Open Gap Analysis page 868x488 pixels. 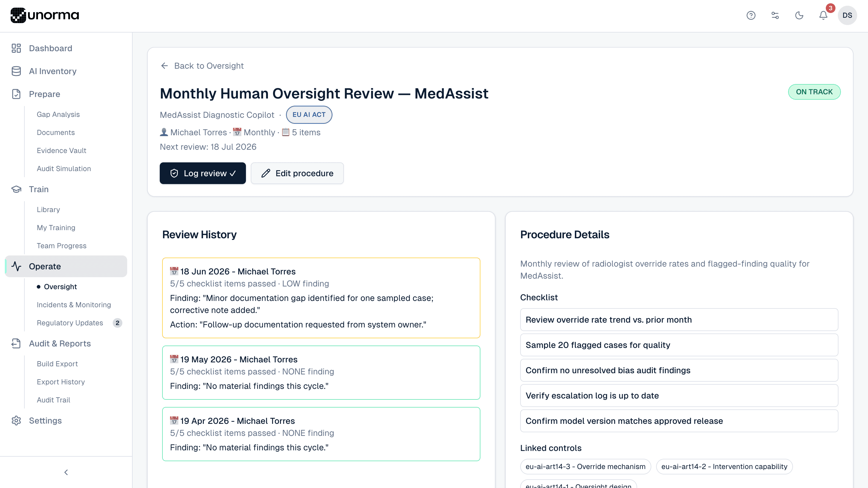point(58,114)
